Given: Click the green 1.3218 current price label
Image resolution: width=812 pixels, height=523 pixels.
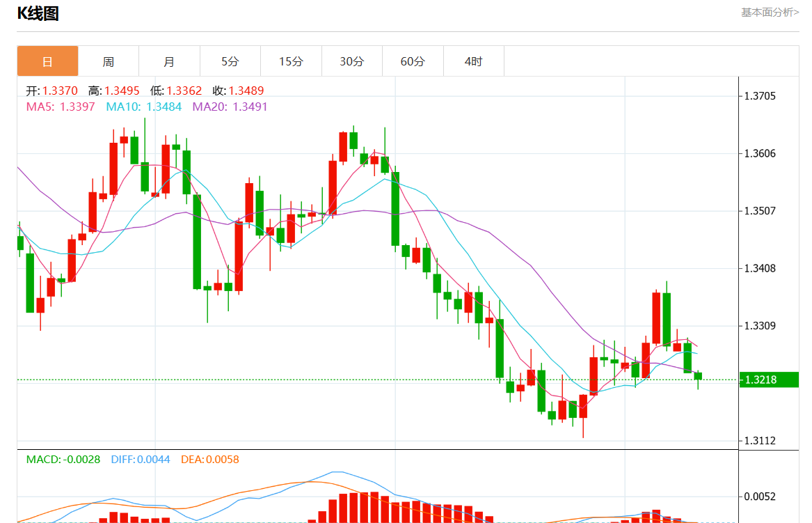Looking at the screenshot, I should point(768,380).
